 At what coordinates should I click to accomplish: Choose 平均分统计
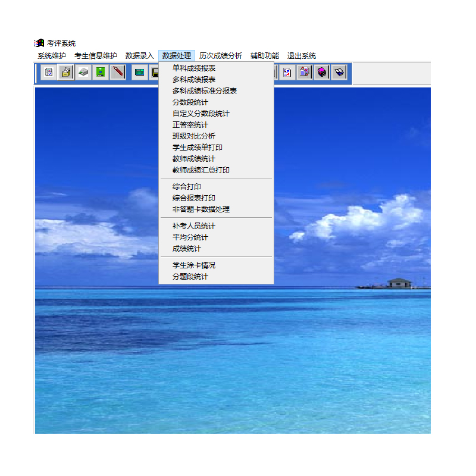216,237
